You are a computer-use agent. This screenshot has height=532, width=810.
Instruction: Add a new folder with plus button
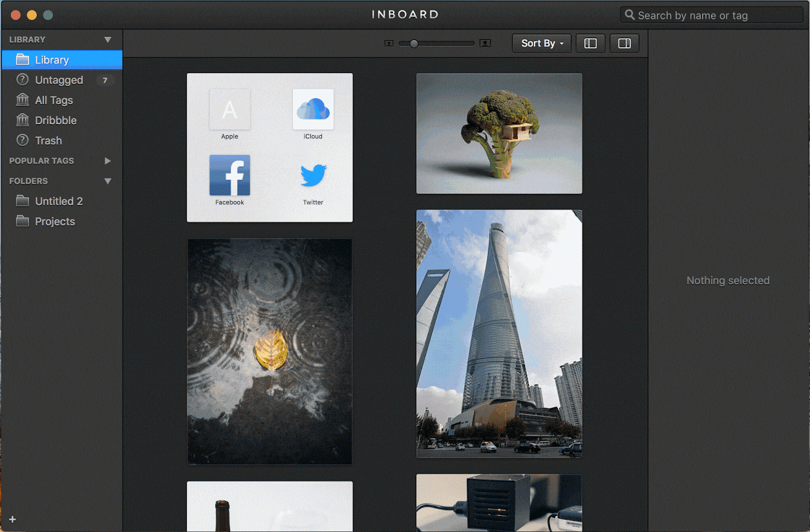pos(12,519)
